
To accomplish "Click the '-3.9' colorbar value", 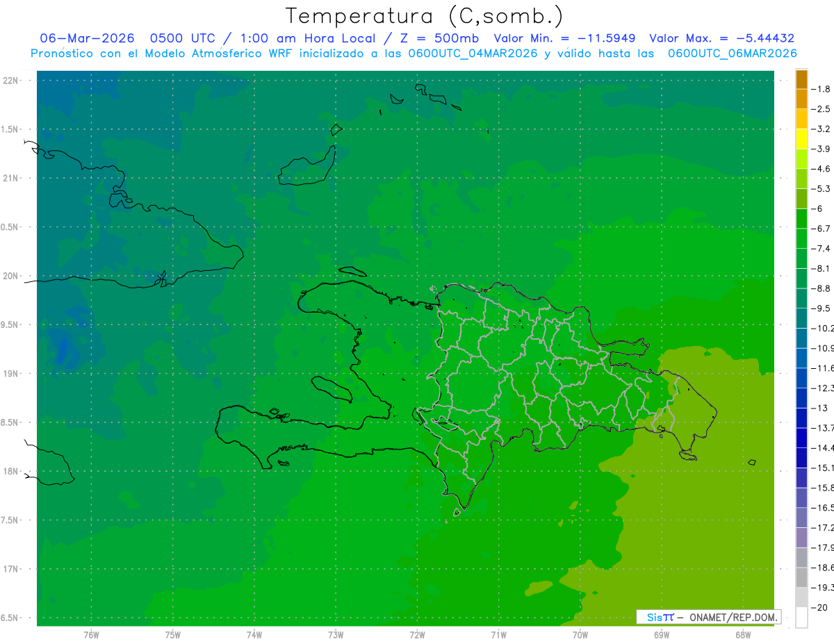I will click(x=820, y=149).
